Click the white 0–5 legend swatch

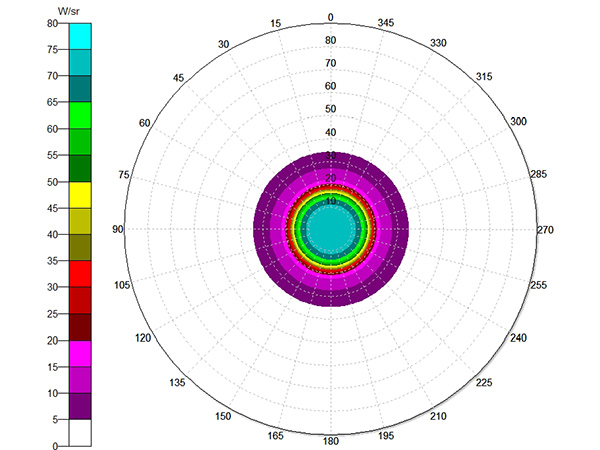click(80, 432)
